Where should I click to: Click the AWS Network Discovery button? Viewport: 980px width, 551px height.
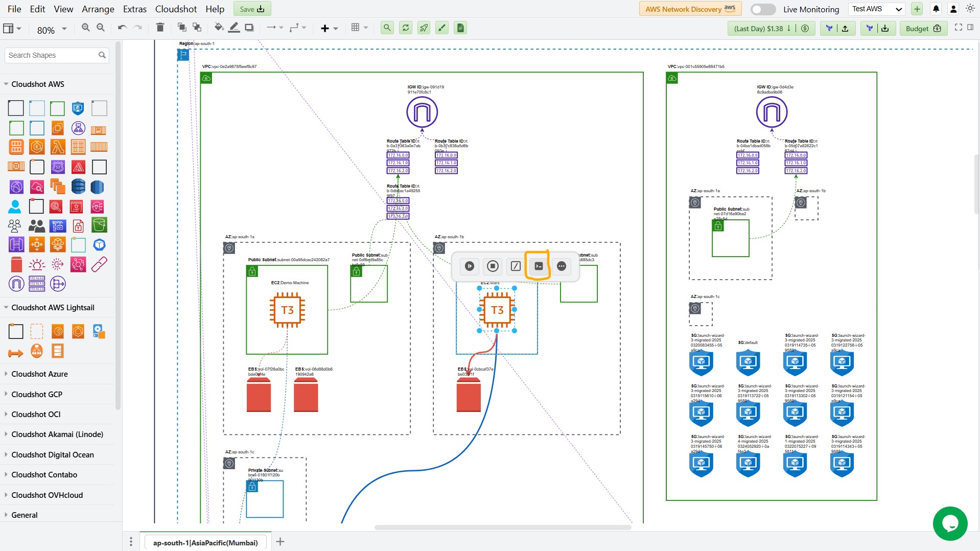[690, 9]
